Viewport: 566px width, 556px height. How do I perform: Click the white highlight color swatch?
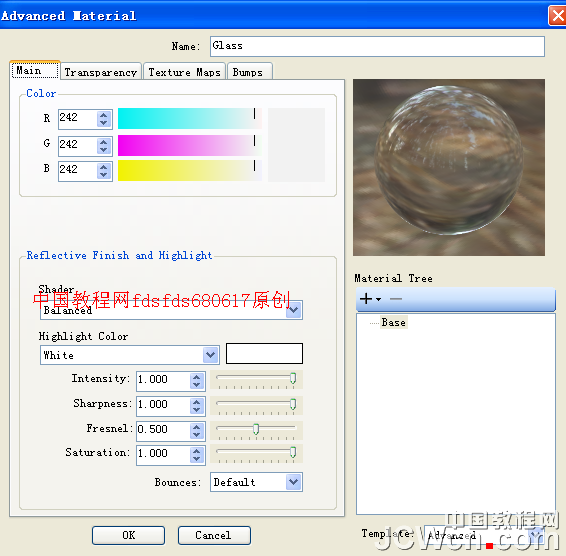click(264, 353)
